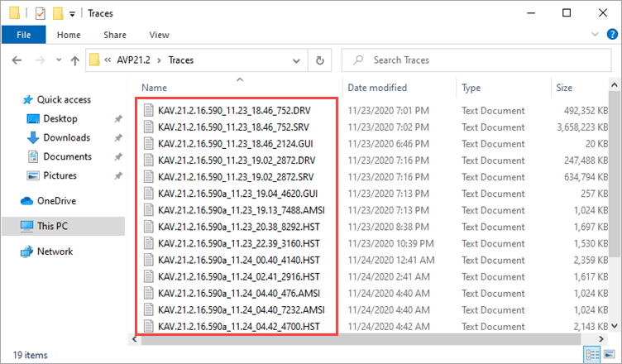Open Downloads in the navigation pane

(66, 137)
